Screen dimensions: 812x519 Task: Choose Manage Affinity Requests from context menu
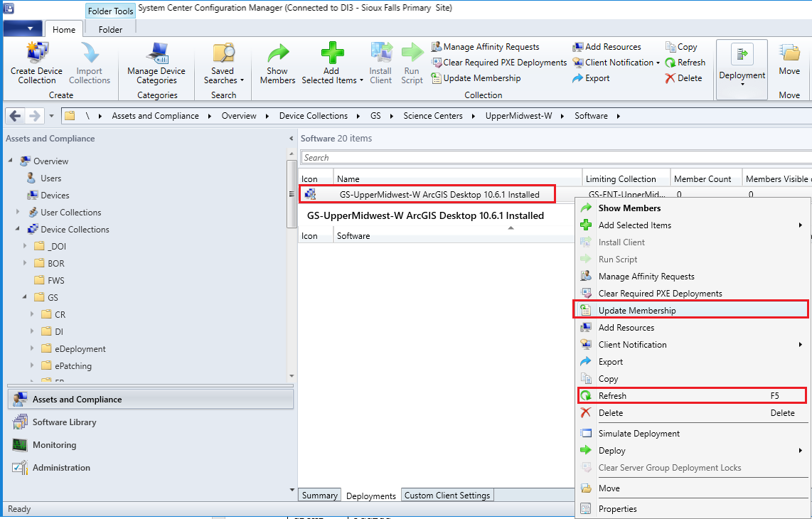[x=693, y=276]
